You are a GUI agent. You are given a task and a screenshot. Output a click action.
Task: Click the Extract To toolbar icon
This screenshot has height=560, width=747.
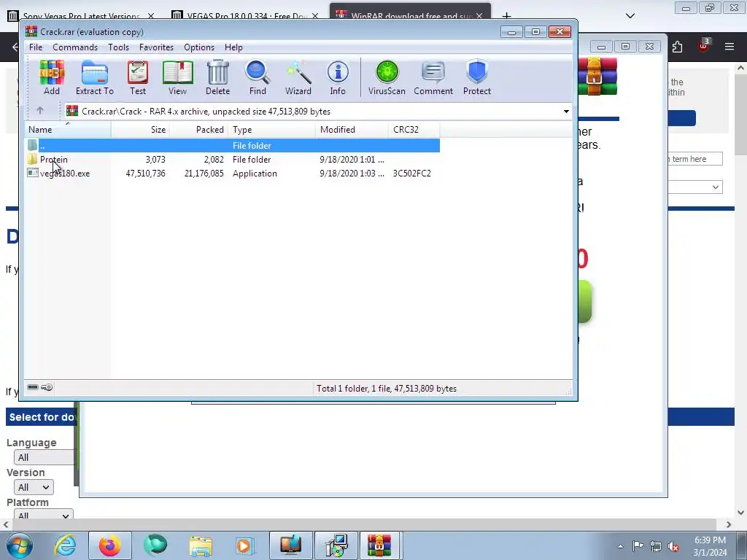point(94,77)
